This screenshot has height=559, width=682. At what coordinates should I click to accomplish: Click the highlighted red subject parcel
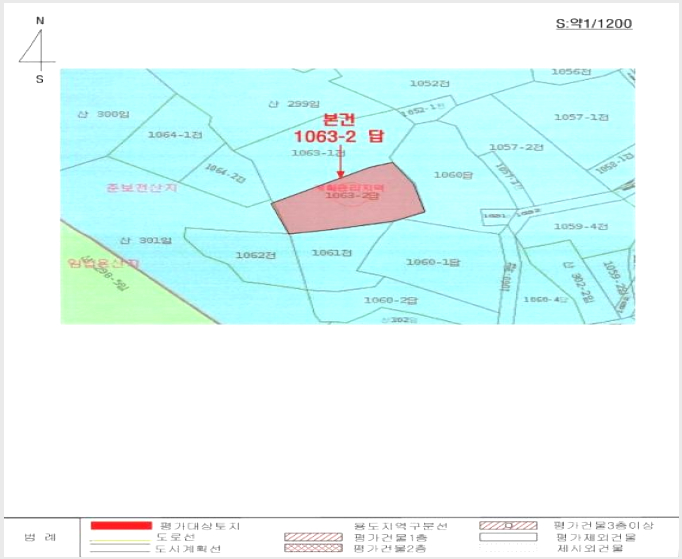coord(348,207)
